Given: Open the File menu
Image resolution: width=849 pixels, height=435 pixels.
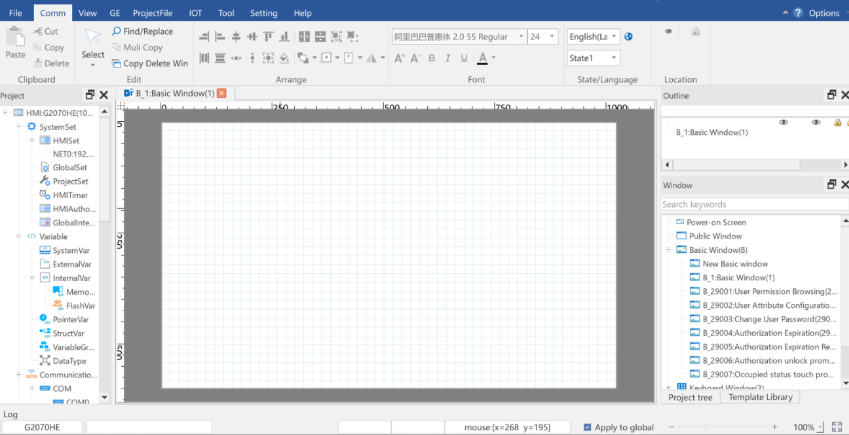Looking at the screenshot, I should [16, 13].
